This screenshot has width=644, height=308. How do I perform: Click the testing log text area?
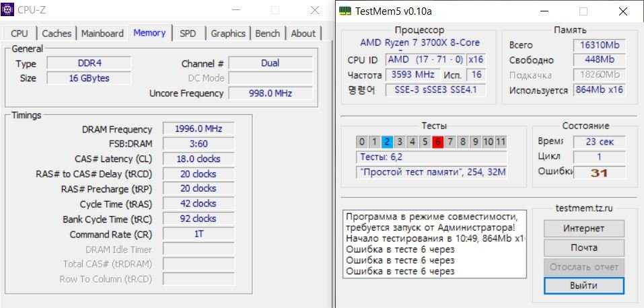pyautogui.click(x=434, y=243)
